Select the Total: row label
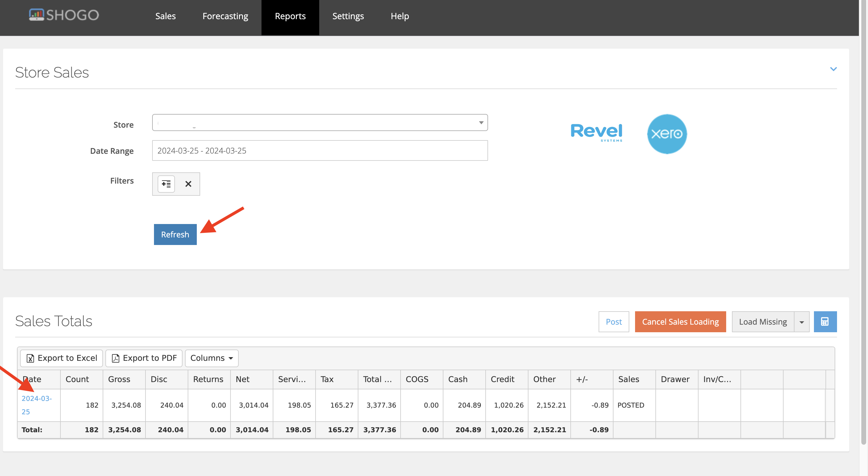This screenshot has width=868, height=476. pos(32,430)
